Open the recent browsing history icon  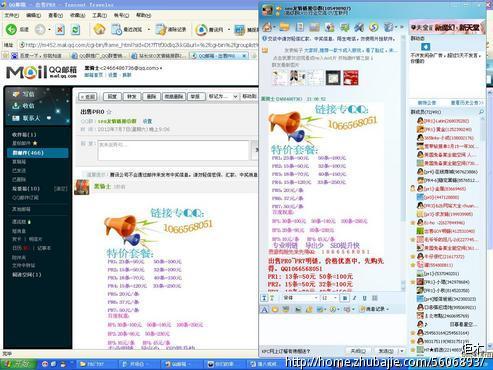(116, 30)
